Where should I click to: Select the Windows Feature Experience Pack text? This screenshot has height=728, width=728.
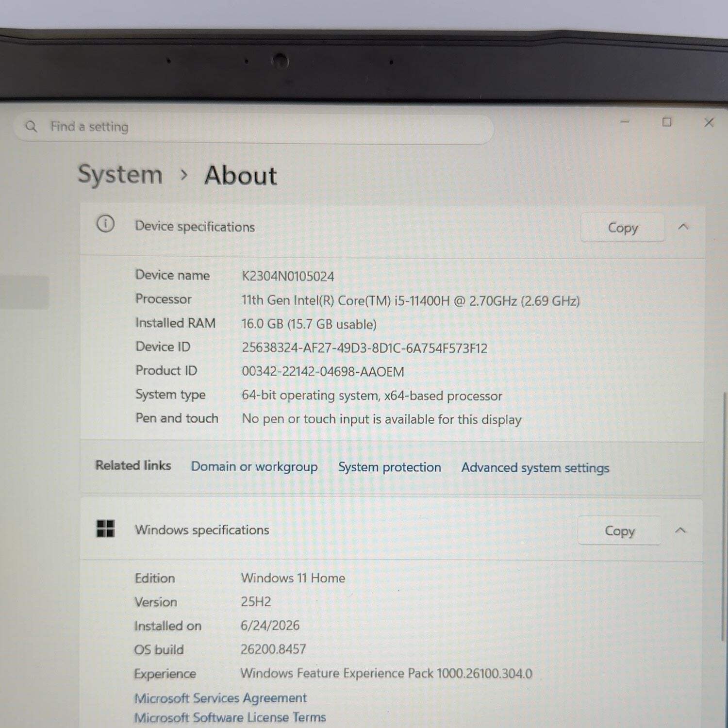coord(386,674)
